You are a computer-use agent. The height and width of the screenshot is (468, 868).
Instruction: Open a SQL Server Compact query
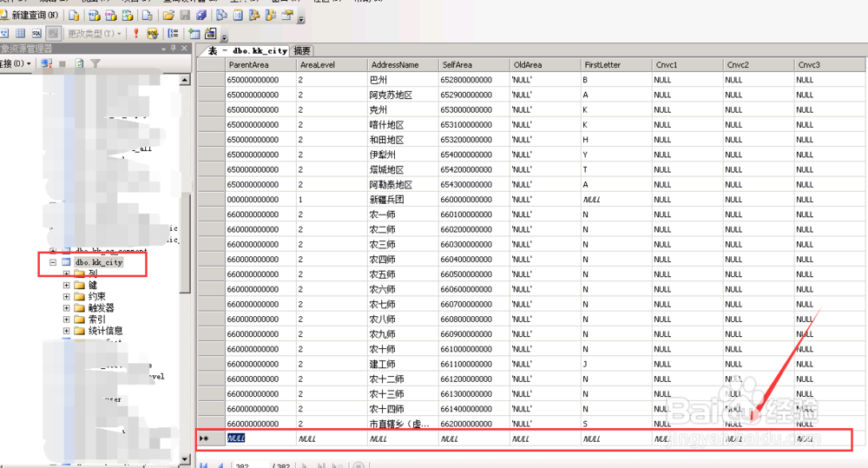(x=148, y=16)
